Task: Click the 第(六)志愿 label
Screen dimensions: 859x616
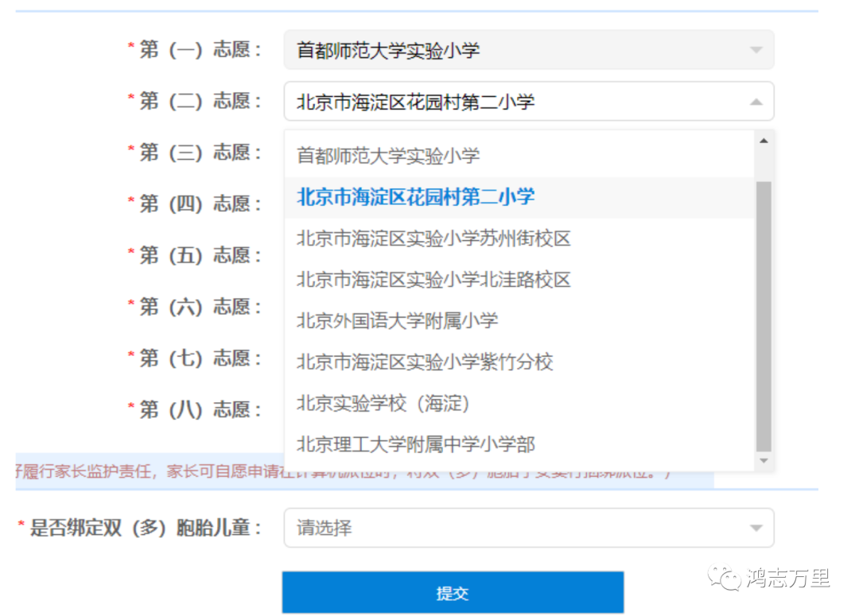Action: point(200,307)
